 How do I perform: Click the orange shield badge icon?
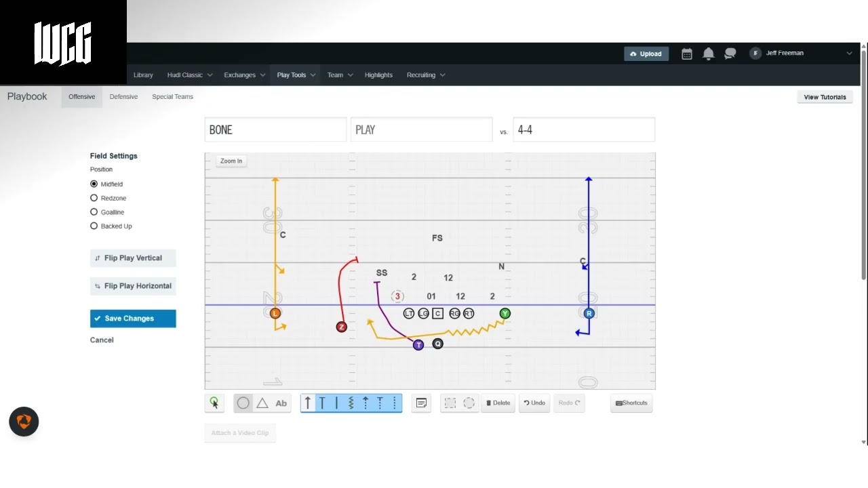pos(24,422)
